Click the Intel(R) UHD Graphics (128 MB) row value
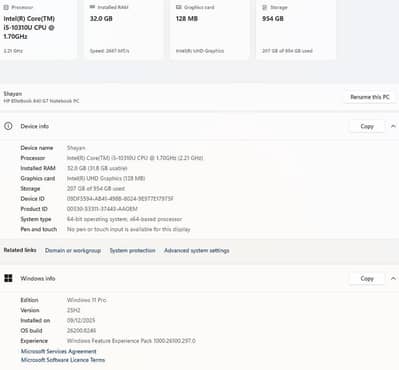The width and height of the screenshot is (399, 370). [106, 178]
